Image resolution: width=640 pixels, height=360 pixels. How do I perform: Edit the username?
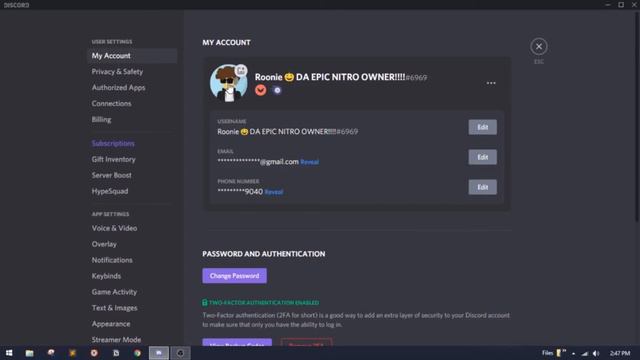click(482, 127)
